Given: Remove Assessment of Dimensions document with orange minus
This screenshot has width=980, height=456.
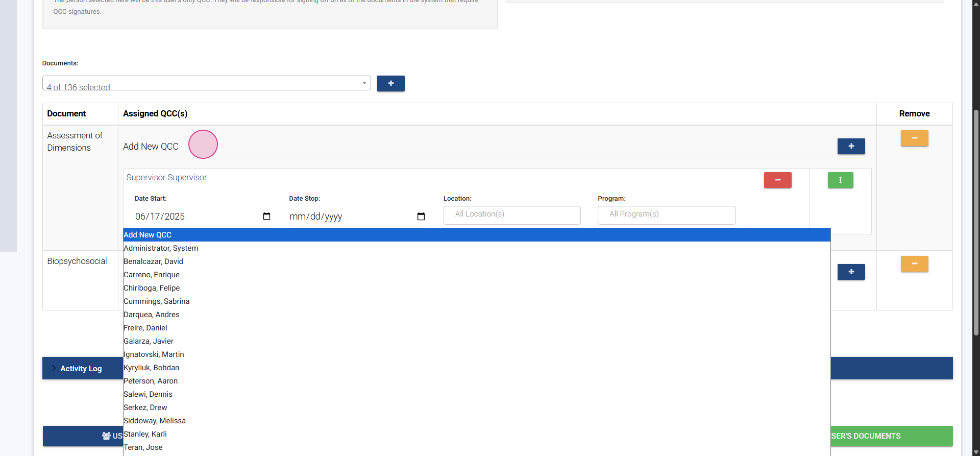Looking at the screenshot, I should pos(914,138).
